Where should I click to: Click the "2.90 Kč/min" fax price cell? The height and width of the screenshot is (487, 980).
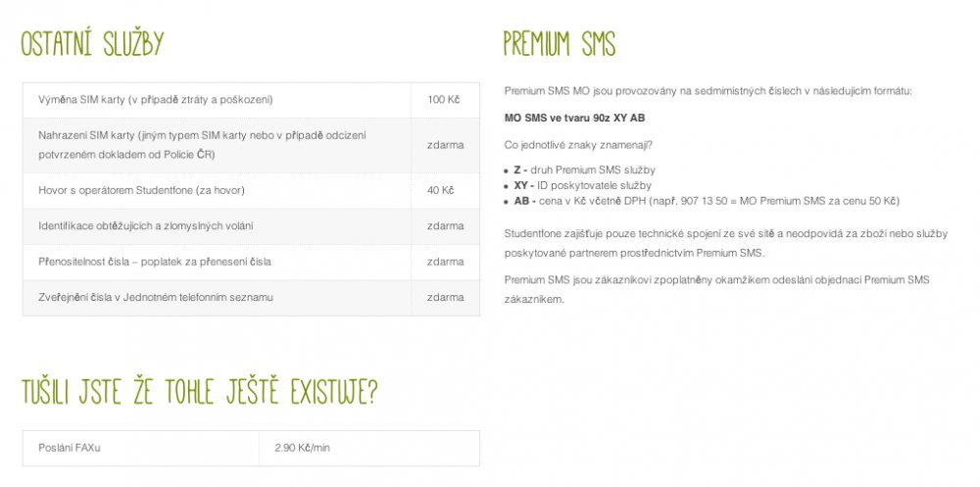coord(303,448)
